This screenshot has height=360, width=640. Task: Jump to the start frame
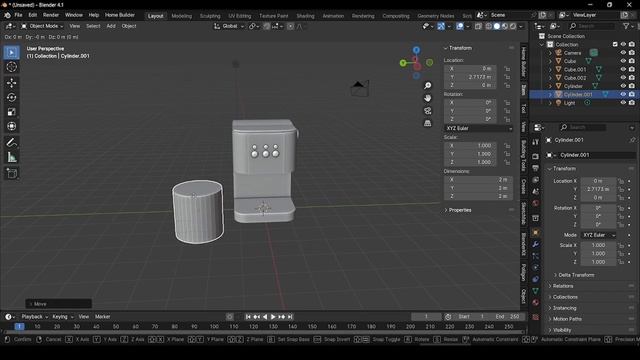[248, 317]
